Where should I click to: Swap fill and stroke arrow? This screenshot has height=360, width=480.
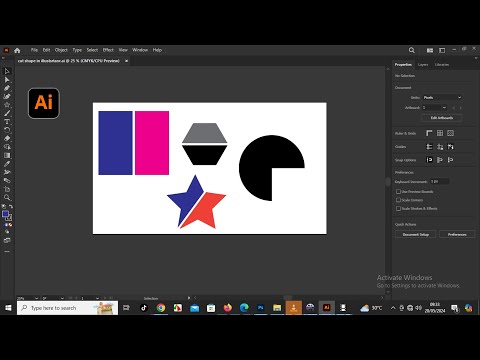click(x=11, y=207)
